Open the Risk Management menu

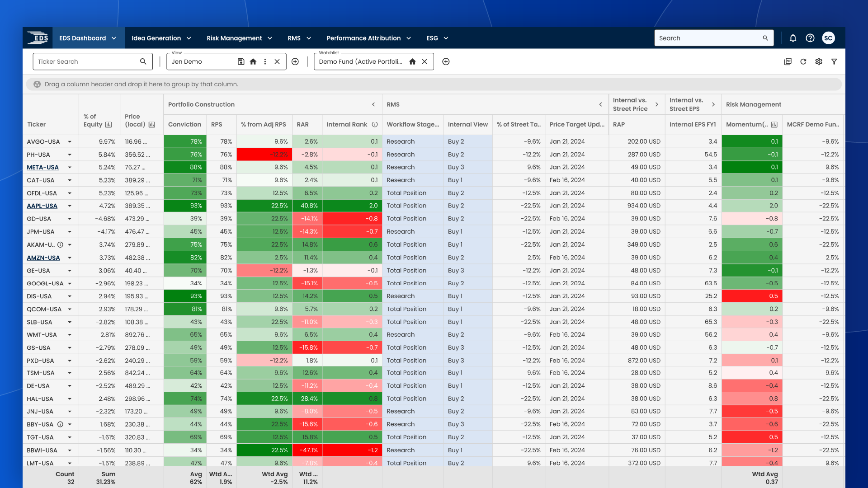[x=240, y=38]
